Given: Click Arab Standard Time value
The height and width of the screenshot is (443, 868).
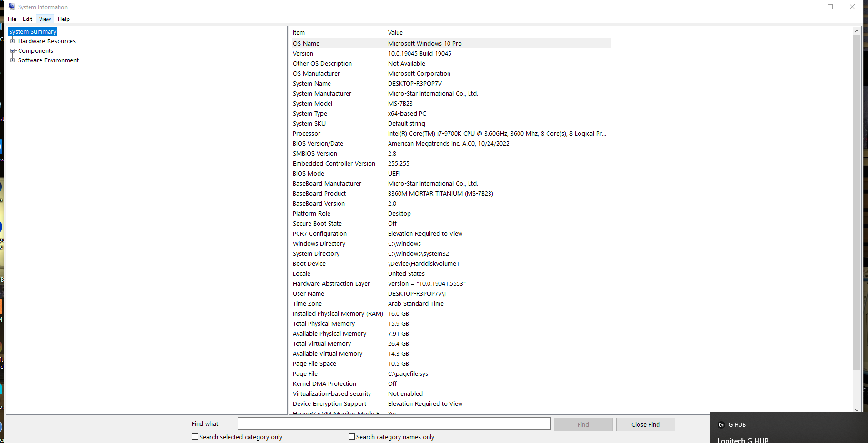Looking at the screenshot, I should click(x=416, y=303).
